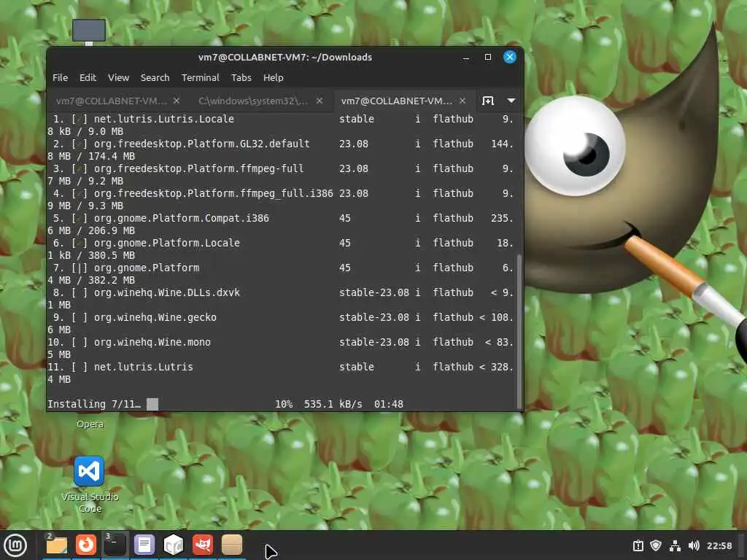Image resolution: width=747 pixels, height=560 pixels.
Task: Expand the terminal tab list dropdown arrow
Action: (511, 101)
